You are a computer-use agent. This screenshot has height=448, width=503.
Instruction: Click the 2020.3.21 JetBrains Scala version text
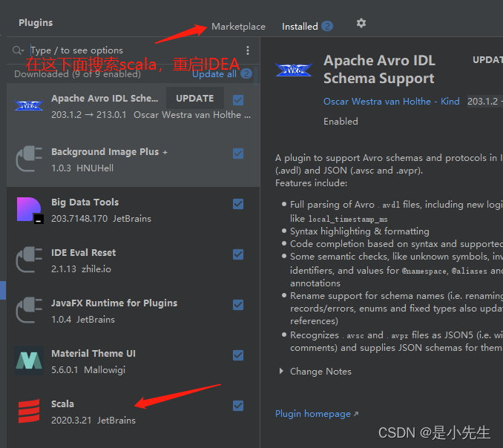(x=93, y=420)
